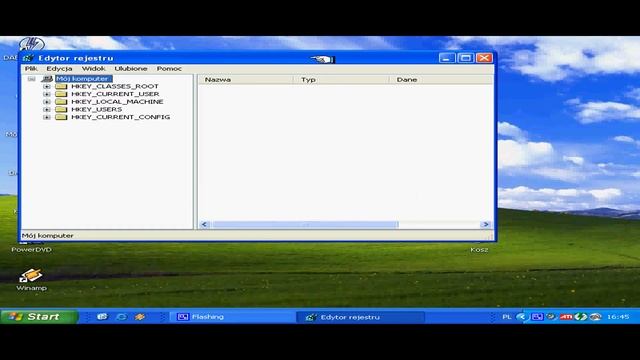Click the horizontal scrollbar left arrow
The width and height of the screenshot is (640, 360).
tap(204, 224)
